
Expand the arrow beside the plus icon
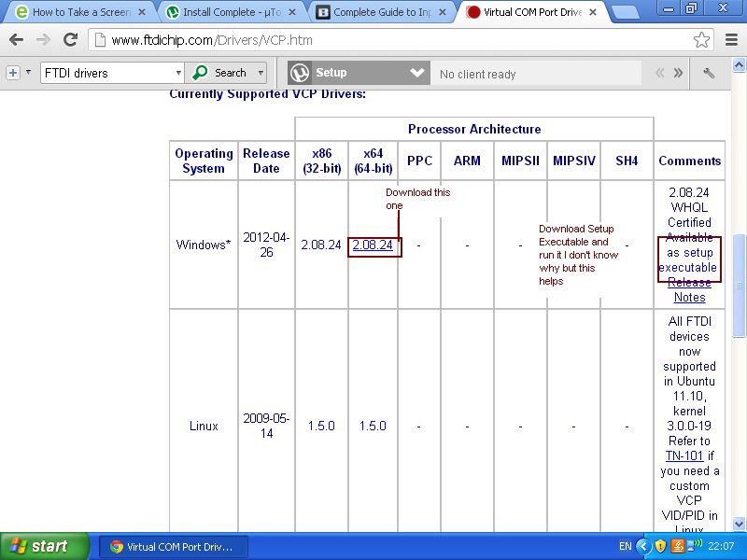coord(29,73)
